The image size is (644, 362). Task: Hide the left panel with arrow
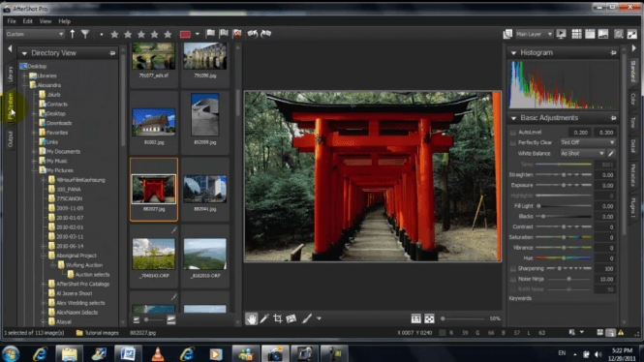click(10, 48)
